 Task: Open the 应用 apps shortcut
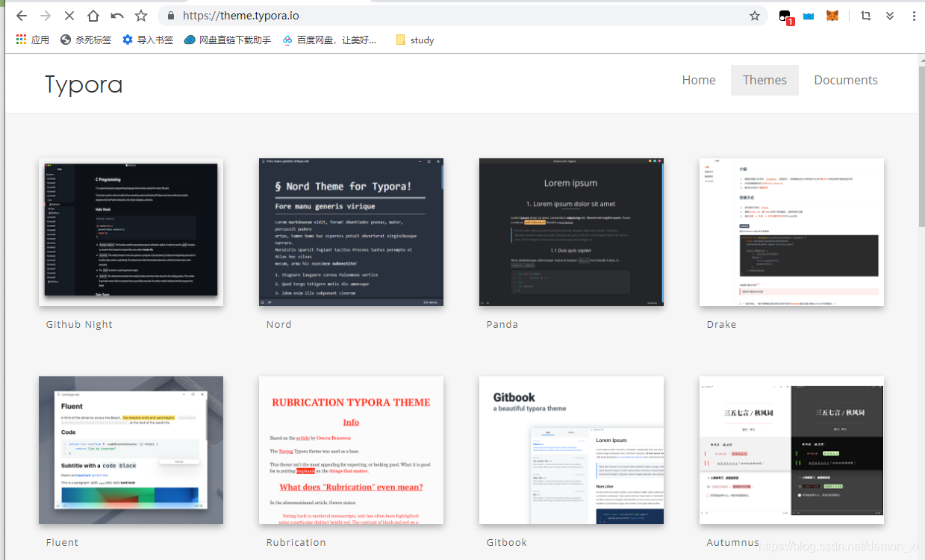click(x=32, y=40)
